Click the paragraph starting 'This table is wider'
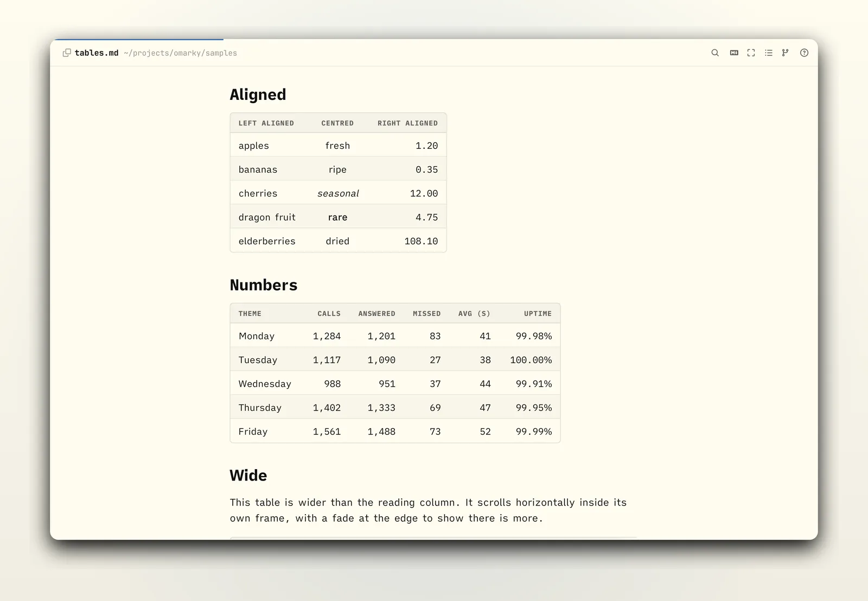The image size is (868, 601). (x=428, y=510)
